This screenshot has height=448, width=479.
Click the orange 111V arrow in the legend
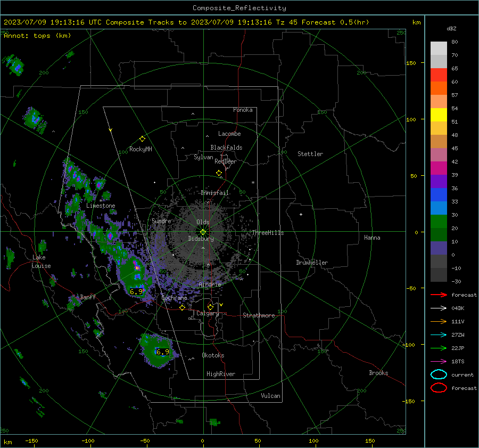[439, 321]
